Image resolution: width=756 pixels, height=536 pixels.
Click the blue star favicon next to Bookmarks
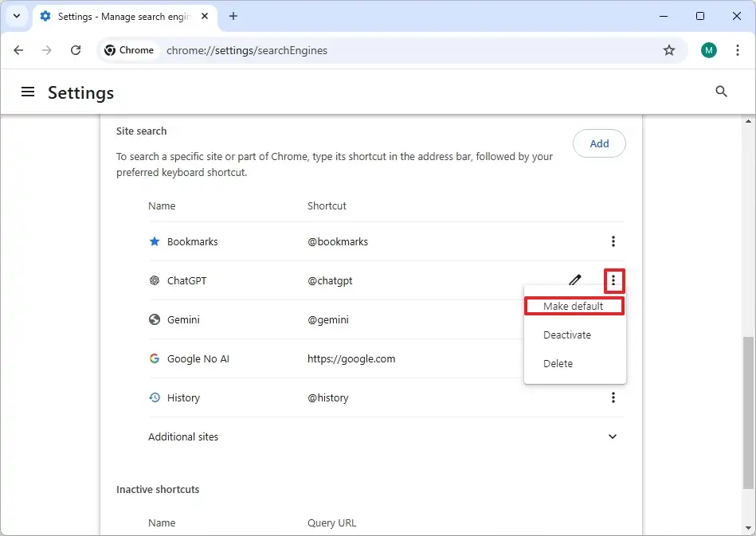coord(153,241)
